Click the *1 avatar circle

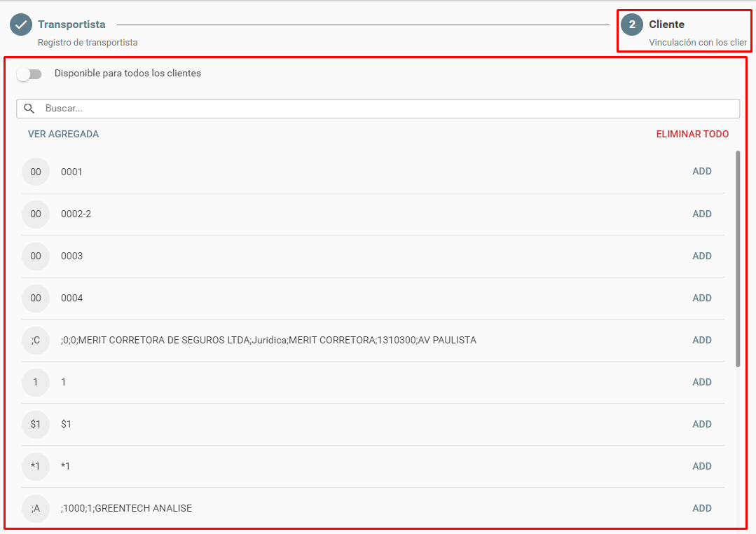(x=36, y=466)
